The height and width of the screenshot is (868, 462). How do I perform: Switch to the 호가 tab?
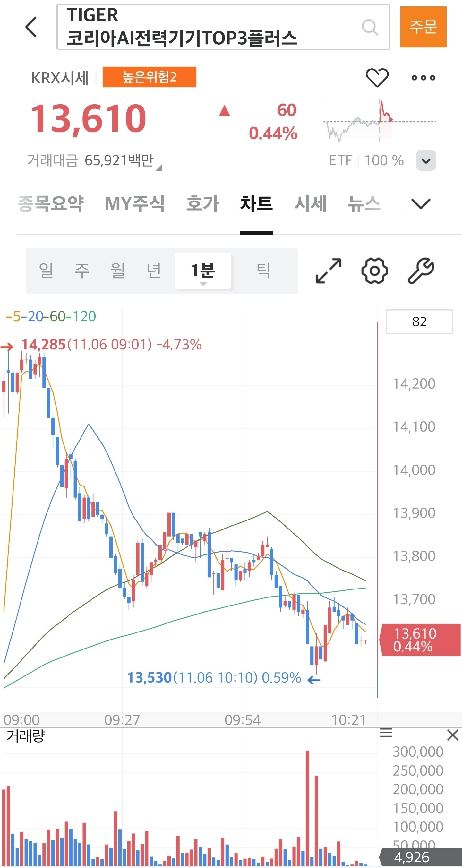[x=202, y=204]
